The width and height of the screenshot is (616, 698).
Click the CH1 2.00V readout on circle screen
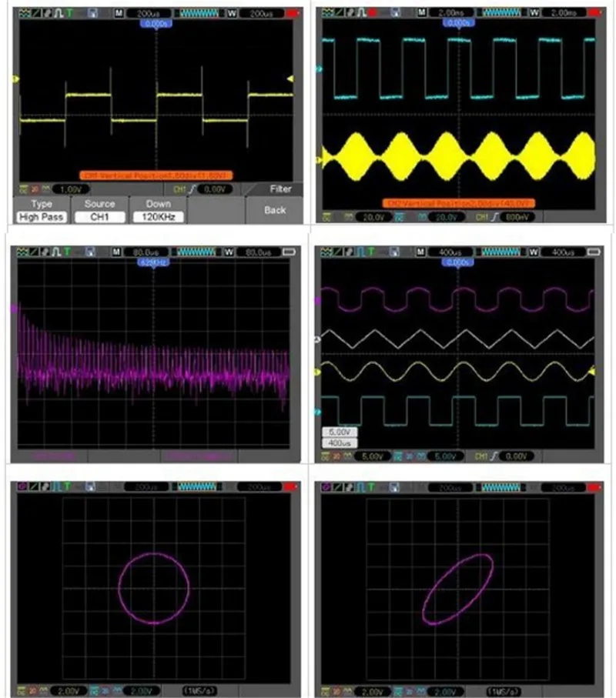69,691
